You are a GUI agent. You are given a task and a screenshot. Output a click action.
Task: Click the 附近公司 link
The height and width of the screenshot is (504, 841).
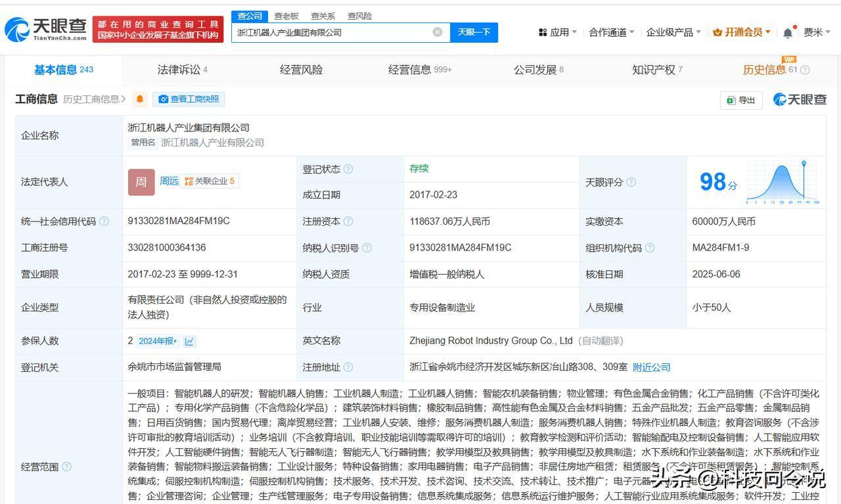click(x=651, y=367)
